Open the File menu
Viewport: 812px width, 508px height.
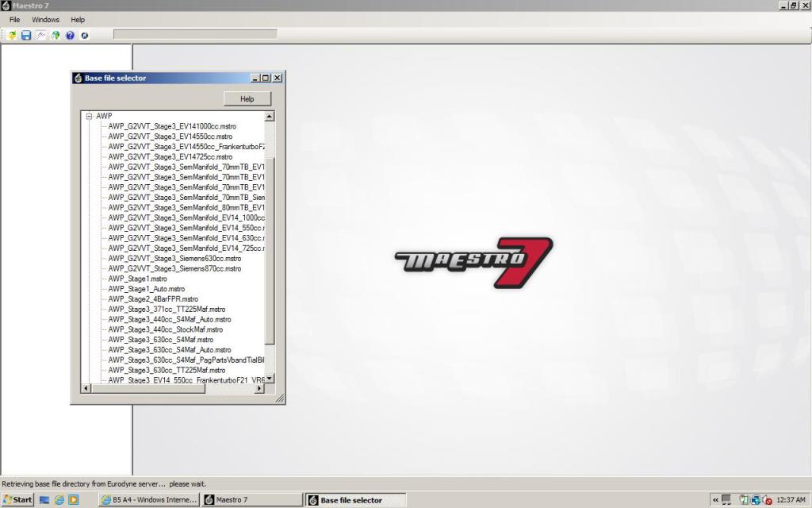coord(14,20)
